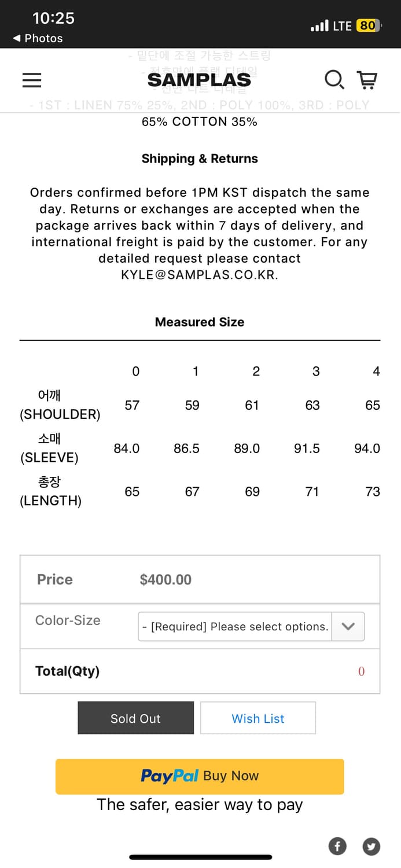Tap the battery indicator in status bar
Viewport: 401px width, 868px height.
pyautogui.click(x=369, y=25)
